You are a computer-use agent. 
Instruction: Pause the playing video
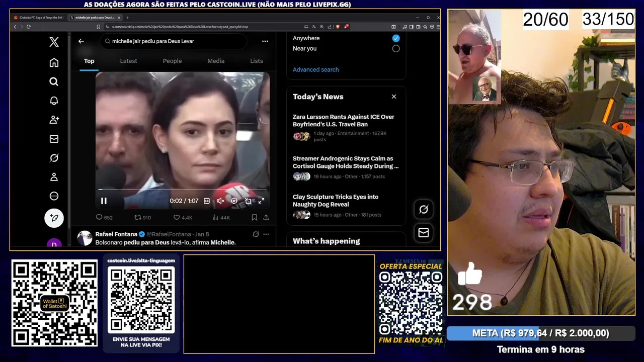pos(104,201)
